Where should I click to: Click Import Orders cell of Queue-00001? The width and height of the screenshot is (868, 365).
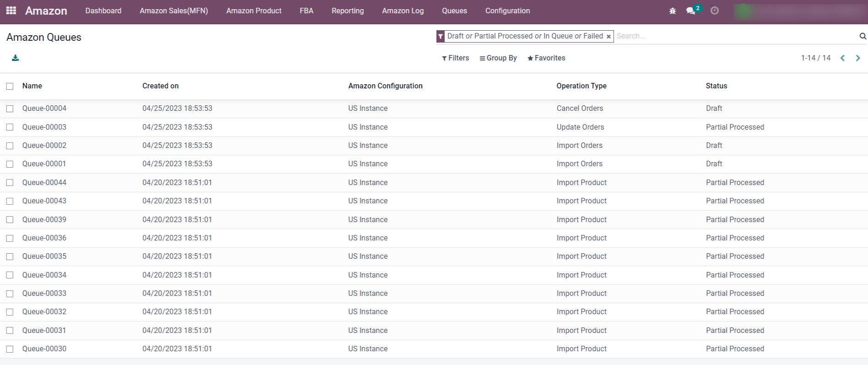pos(579,164)
